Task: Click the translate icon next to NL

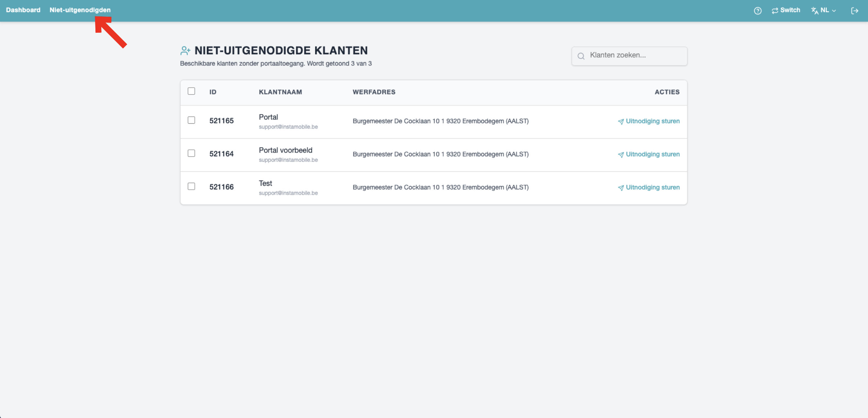Action: pos(815,11)
